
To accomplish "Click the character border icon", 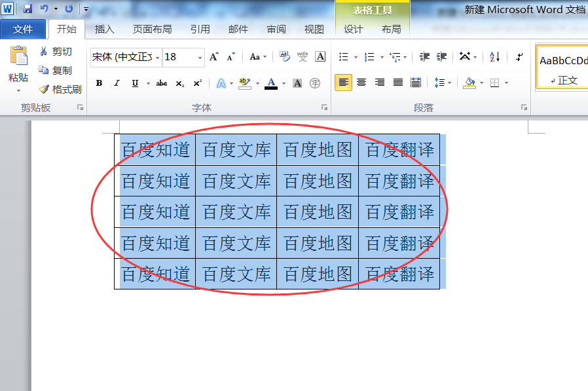I will [x=320, y=57].
